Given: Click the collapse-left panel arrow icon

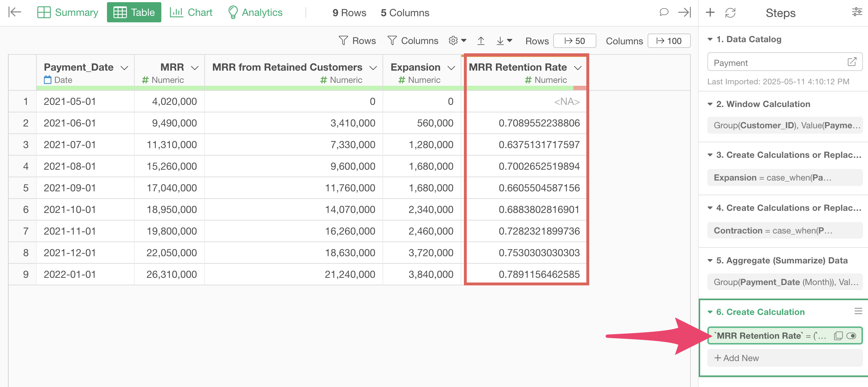Looking at the screenshot, I should pyautogui.click(x=15, y=12).
